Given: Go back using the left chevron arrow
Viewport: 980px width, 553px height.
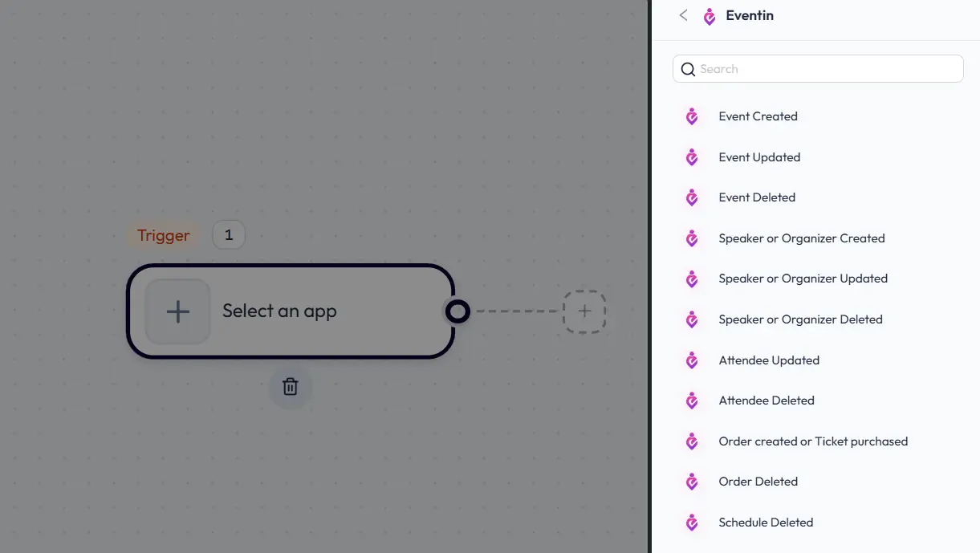Looking at the screenshot, I should (x=683, y=15).
